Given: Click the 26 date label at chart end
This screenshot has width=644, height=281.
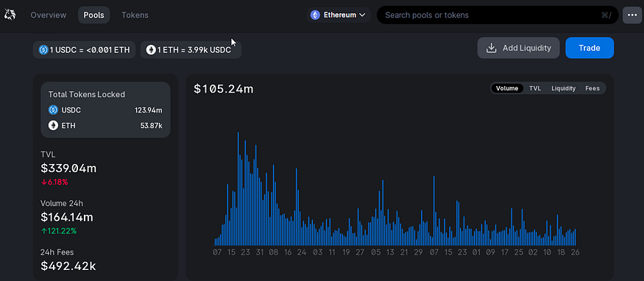Looking at the screenshot, I should point(575,252).
